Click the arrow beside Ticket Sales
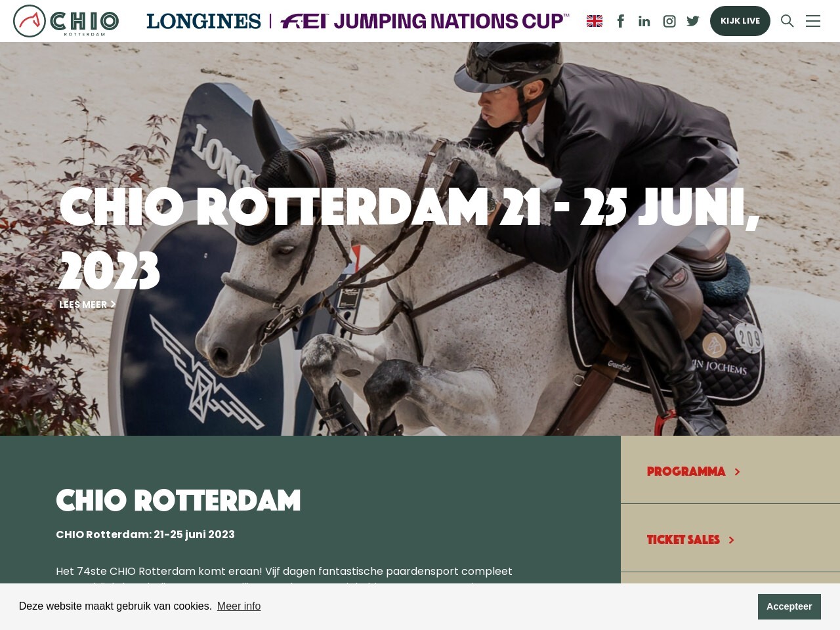Screen dimensions: 840x630 click(x=731, y=540)
